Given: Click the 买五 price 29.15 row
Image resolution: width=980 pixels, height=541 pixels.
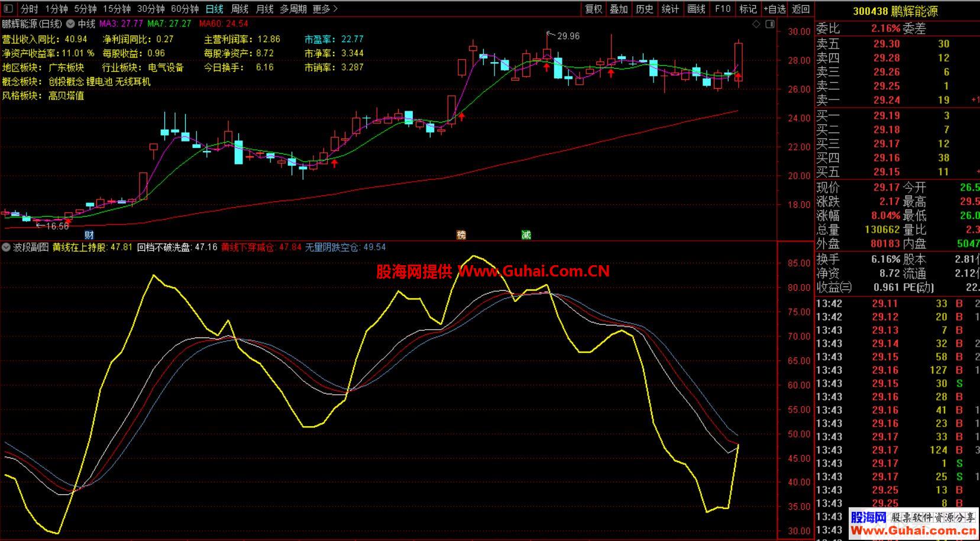Looking at the screenshot, I should 897,172.
